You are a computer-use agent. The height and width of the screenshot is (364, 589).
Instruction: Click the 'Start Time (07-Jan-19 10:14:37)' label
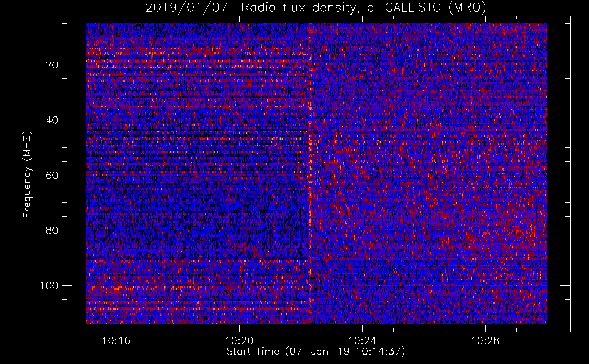[316, 352]
